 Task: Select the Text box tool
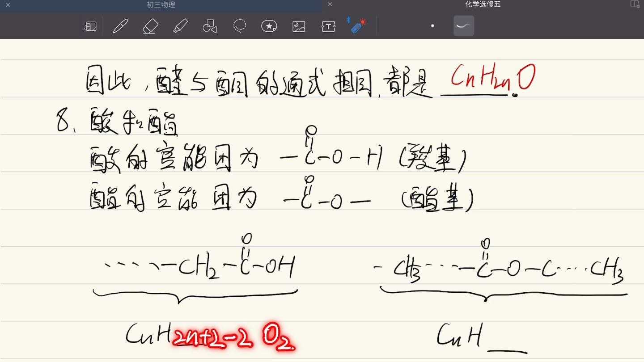328,26
